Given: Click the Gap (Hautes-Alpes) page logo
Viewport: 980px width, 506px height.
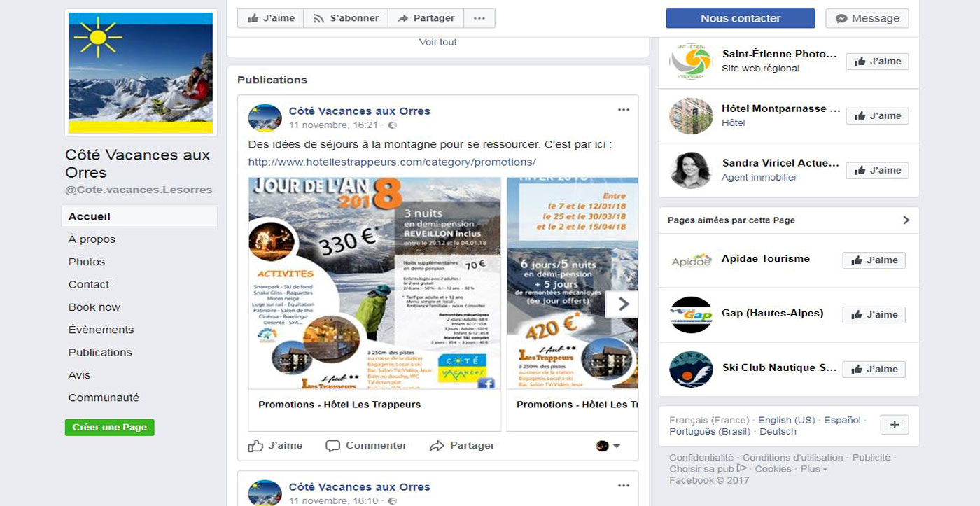Looking at the screenshot, I should pyautogui.click(x=691, y=315).
